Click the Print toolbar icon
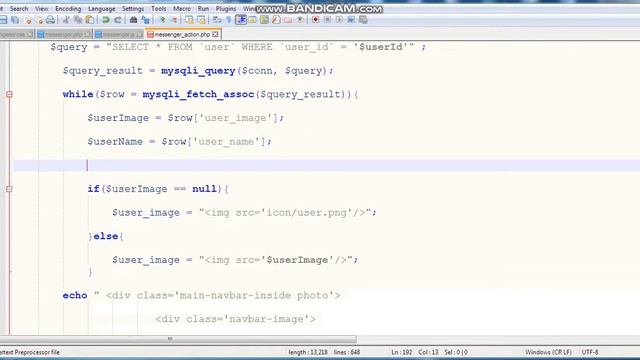The width and height of the screenshot is (640, 360). 50,20
